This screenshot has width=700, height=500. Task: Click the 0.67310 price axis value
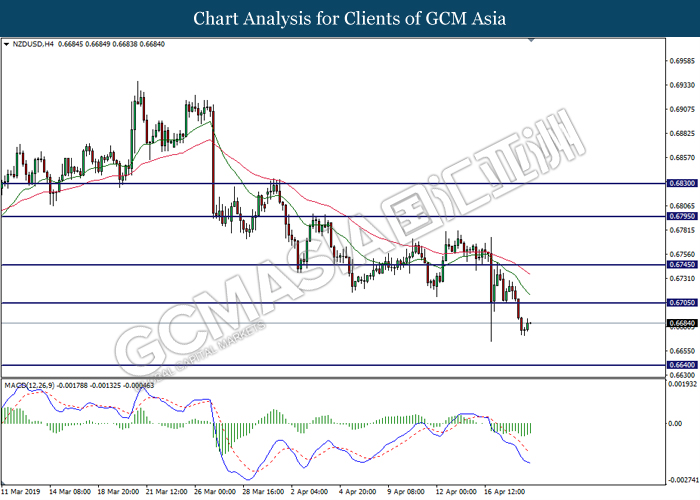pyautogui.click(x=683, y=279)
